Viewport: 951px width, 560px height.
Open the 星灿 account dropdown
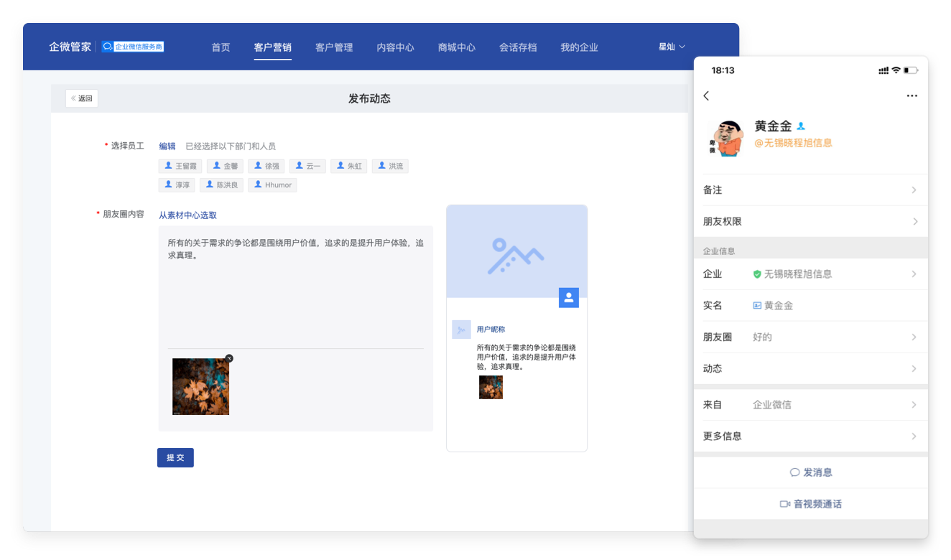click(x=672, y=47)
